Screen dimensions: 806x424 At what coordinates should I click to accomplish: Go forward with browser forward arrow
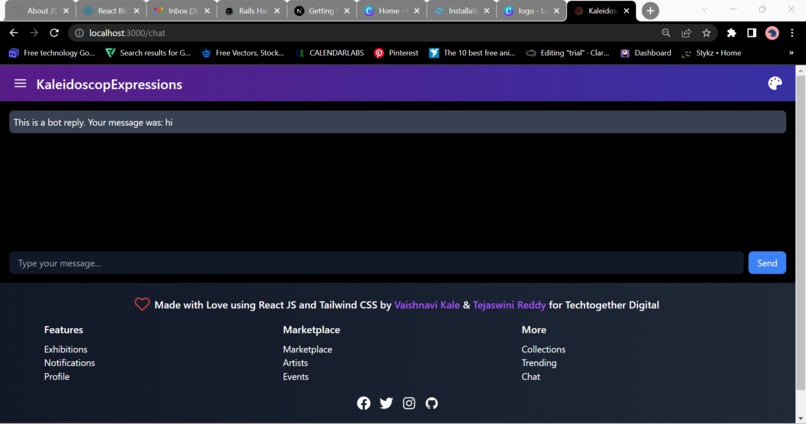[34, 33]
